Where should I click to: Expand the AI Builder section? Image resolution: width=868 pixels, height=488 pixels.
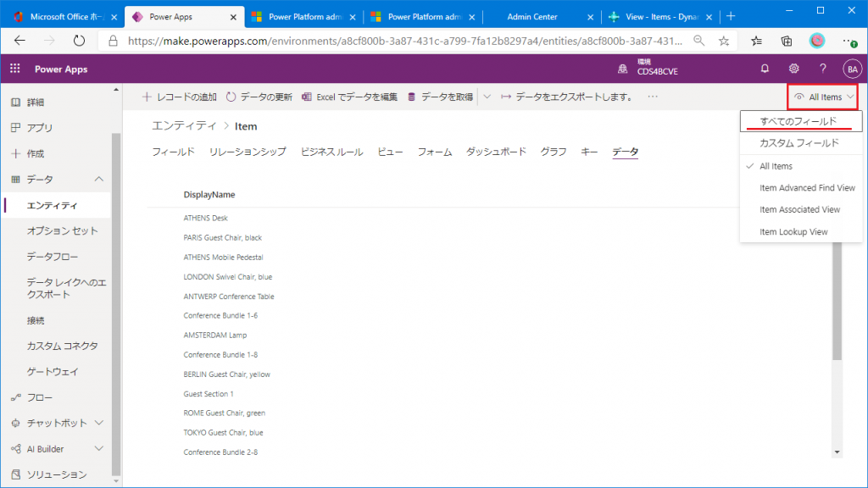tap(98, 449)
